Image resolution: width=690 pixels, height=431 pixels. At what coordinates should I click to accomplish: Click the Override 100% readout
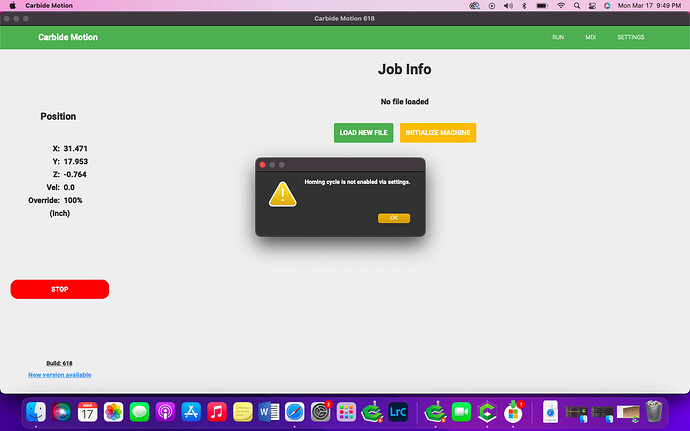(x=73, y=200)
